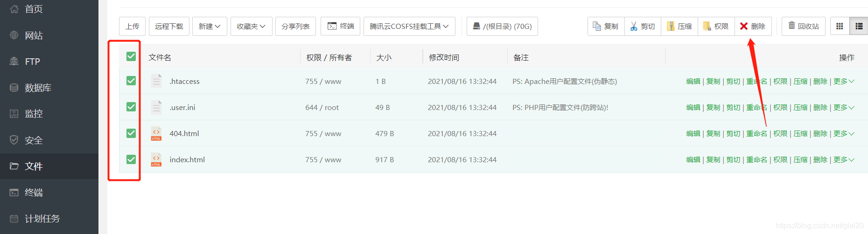
Task: Open the recycle bin (回收站)
Action: 804,26
